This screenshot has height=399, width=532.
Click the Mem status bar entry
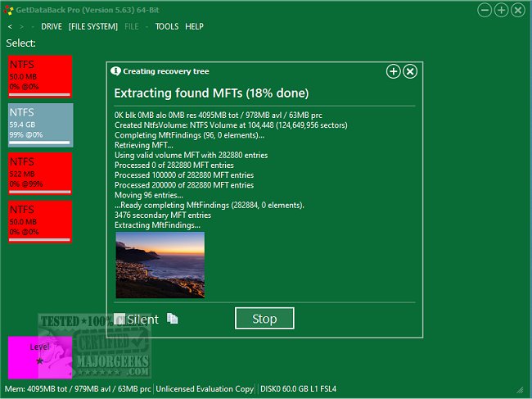[78, 389]
